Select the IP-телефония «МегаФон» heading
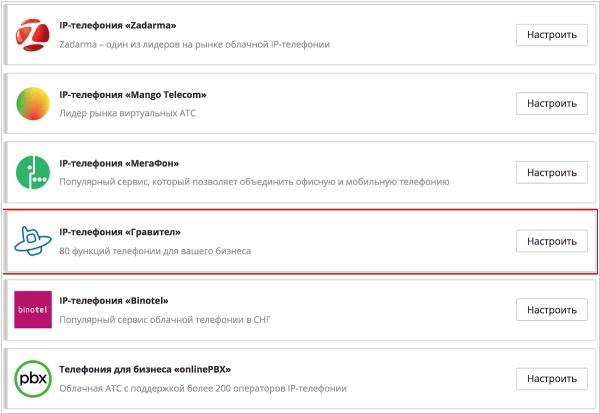 [119, 163]
